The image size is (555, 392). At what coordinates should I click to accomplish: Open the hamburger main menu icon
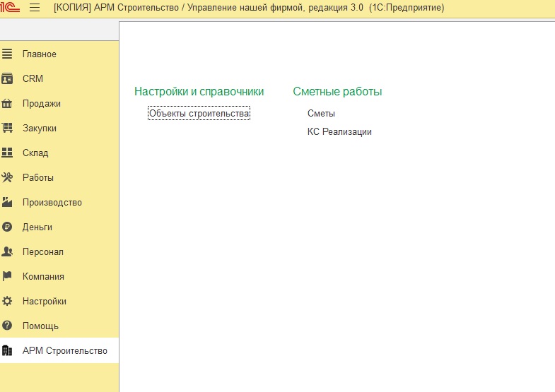(x=35, y=7)
